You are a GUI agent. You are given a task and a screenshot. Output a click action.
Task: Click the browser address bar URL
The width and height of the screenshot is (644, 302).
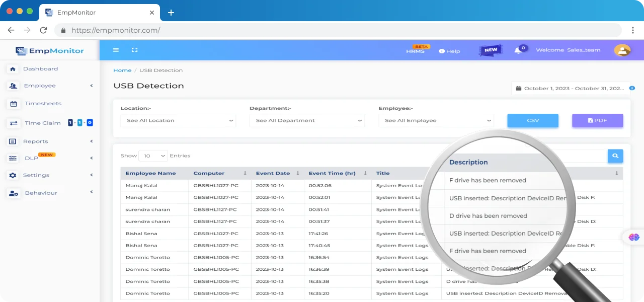point(116,30)
